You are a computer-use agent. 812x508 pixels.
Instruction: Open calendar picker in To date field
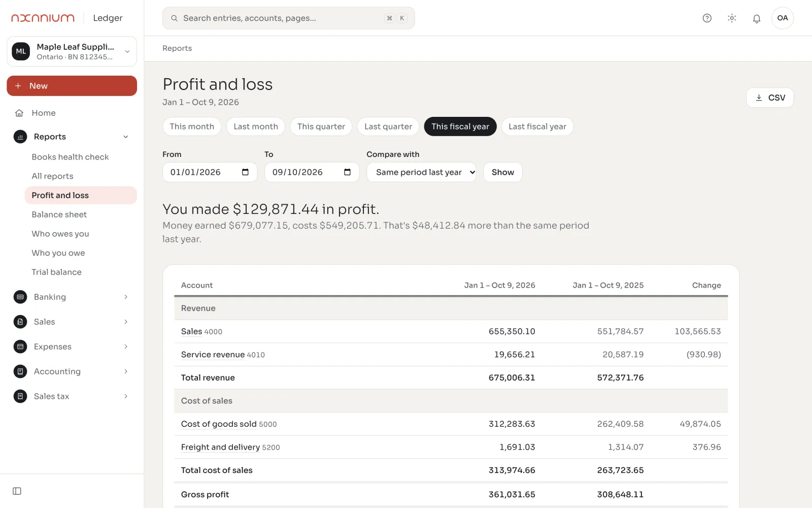347,172
